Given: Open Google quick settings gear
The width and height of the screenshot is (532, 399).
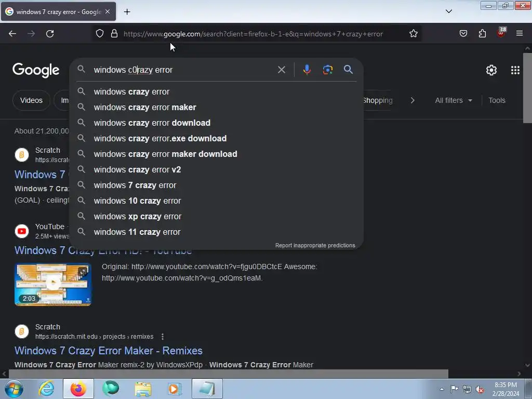Looking at the screenshot, I should [491, 70].
